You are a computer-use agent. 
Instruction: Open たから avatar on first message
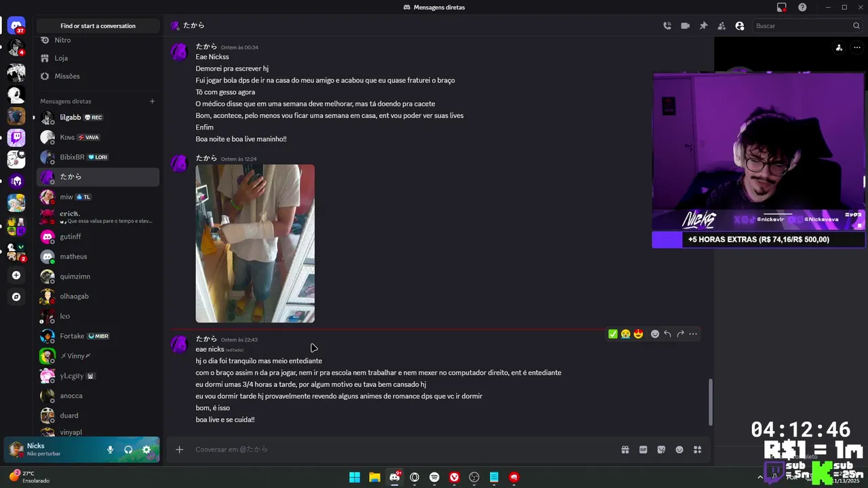point(179,52)
